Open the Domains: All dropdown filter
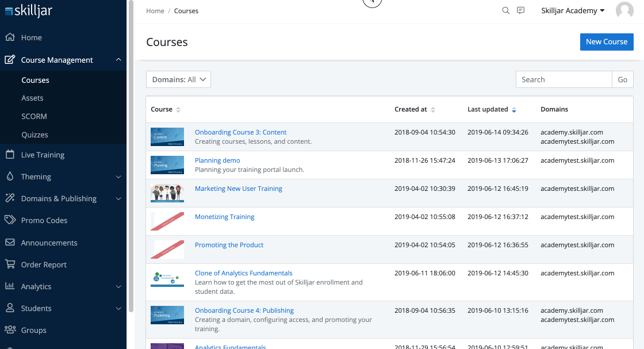The image size is (644, 349). coord(178,80)
